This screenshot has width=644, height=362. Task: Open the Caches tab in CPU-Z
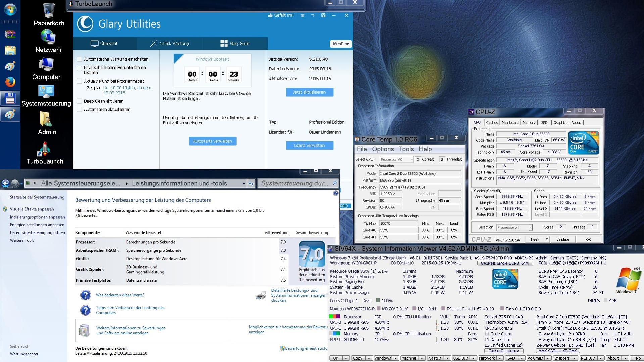click(x=492, y=123)
